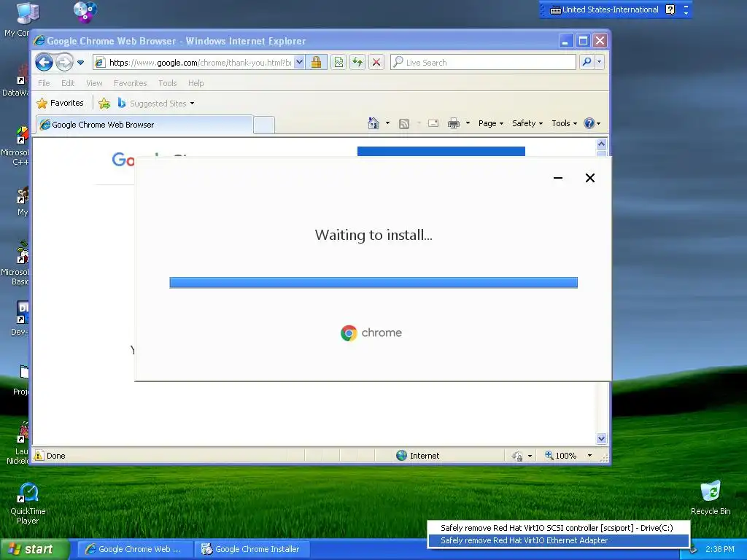Switch to Google Chrome Web taskbar button
The height and width of the screenshot is (560, 747).
(135, 549)
